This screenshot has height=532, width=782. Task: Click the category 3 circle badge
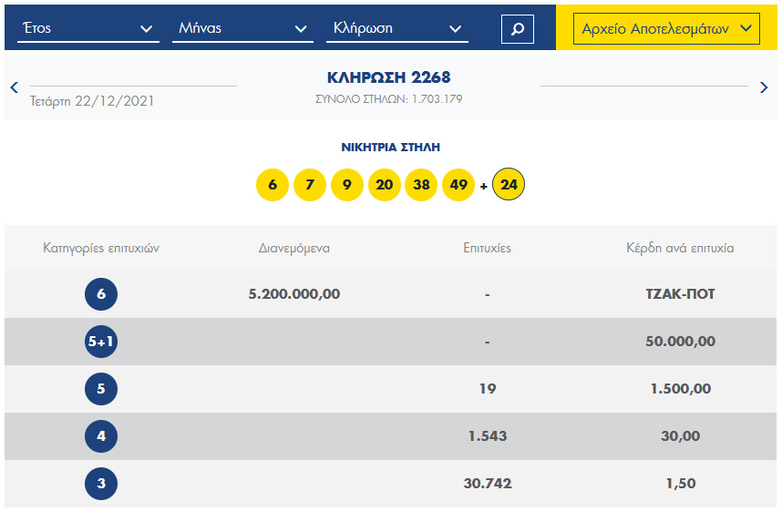tap(101, 484)
